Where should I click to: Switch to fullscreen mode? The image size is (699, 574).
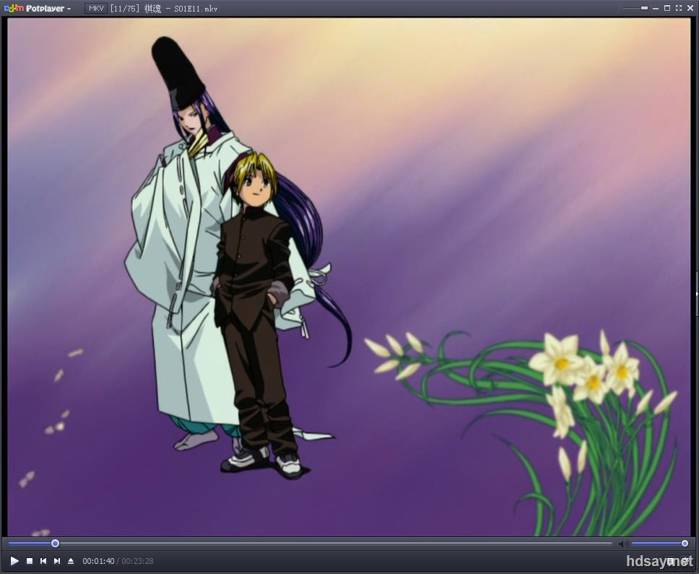point(678,8)
